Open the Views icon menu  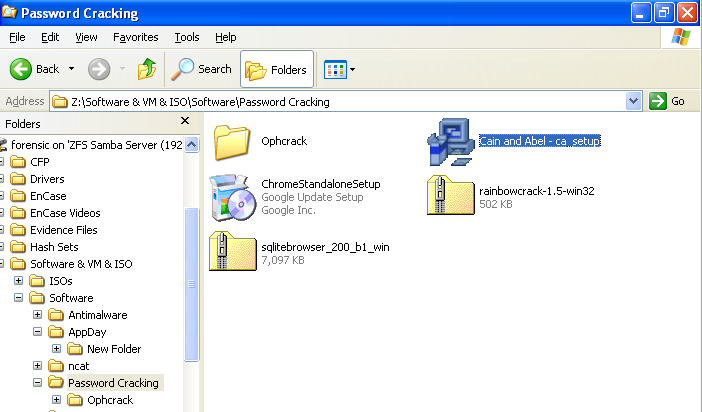point(339,69)
